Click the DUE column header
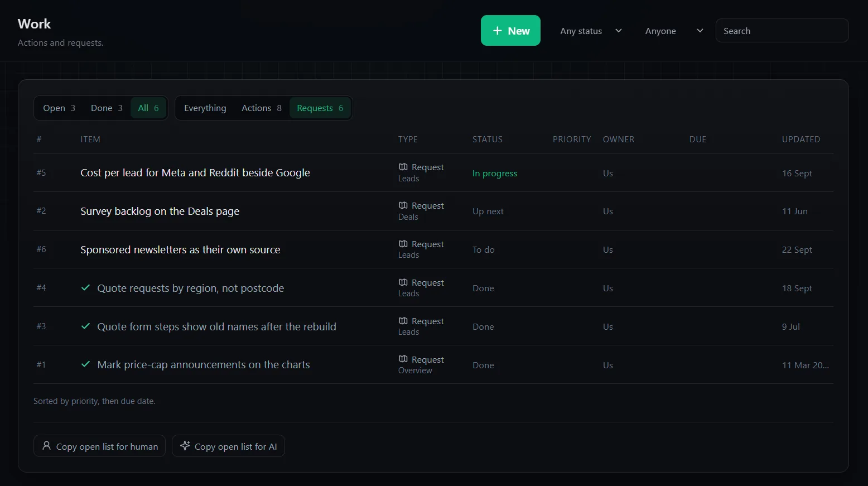Screen dimensions: 868x486 [698, 139]
